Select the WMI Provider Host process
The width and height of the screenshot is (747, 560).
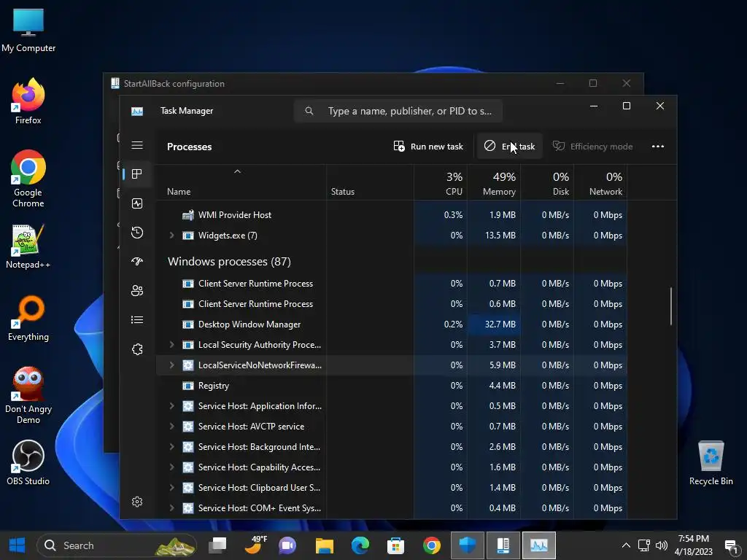click(x=392, y=215)
